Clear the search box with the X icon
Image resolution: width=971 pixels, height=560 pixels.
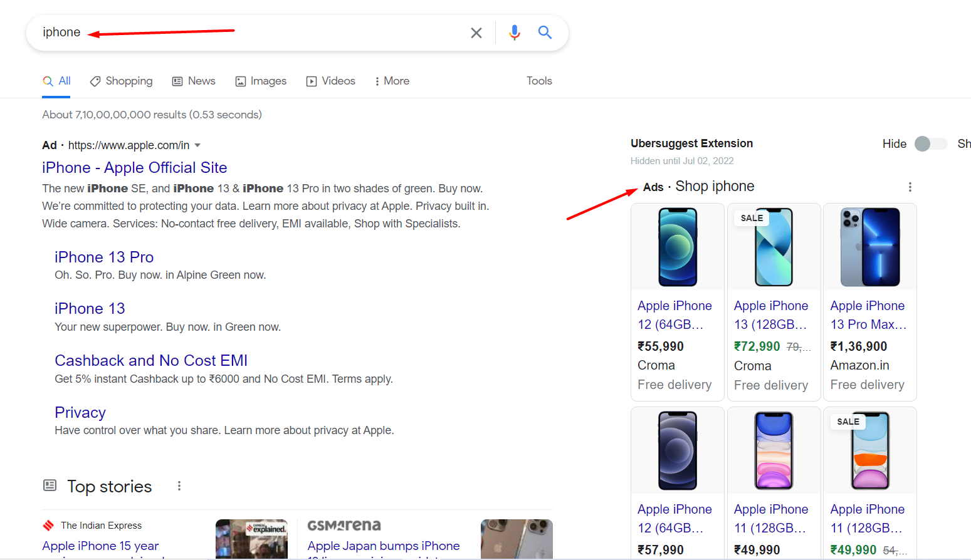[x=476, y=33]
